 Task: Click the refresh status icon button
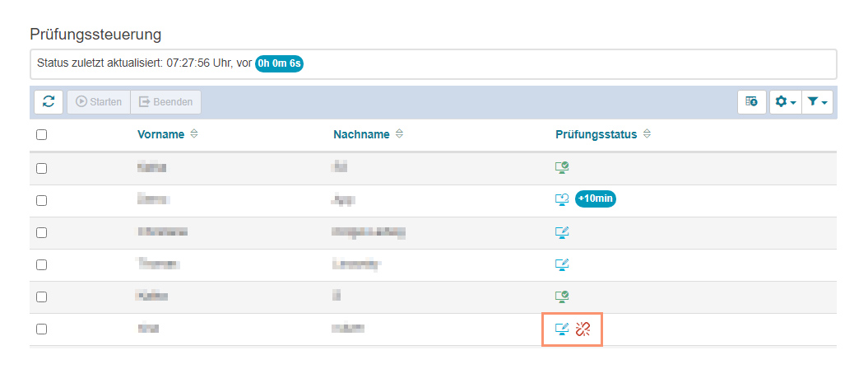49,102
